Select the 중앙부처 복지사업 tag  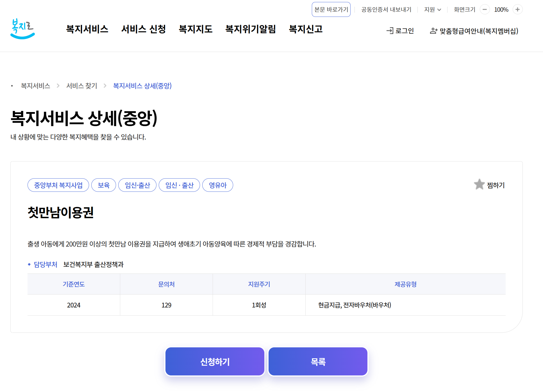[58, 185]
